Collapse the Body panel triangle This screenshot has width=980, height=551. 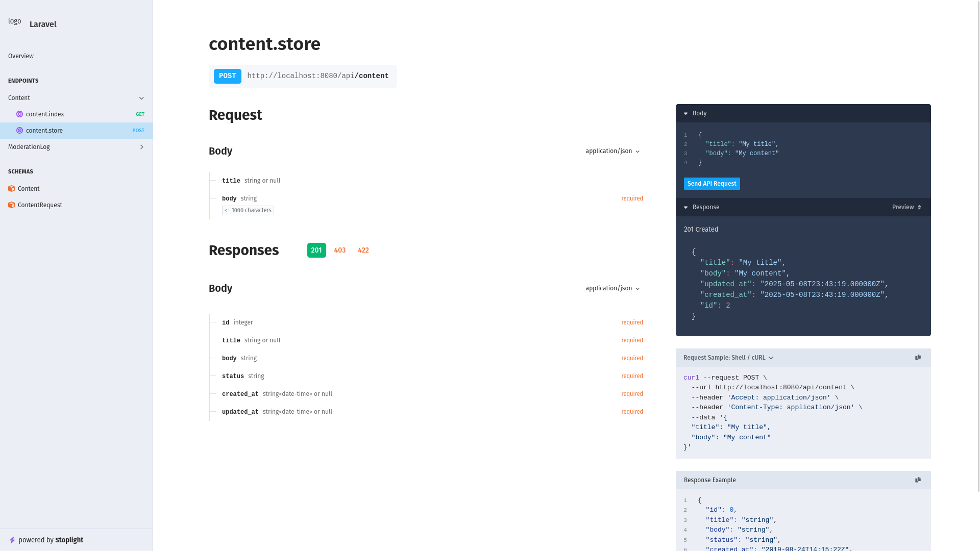[686, 114]
